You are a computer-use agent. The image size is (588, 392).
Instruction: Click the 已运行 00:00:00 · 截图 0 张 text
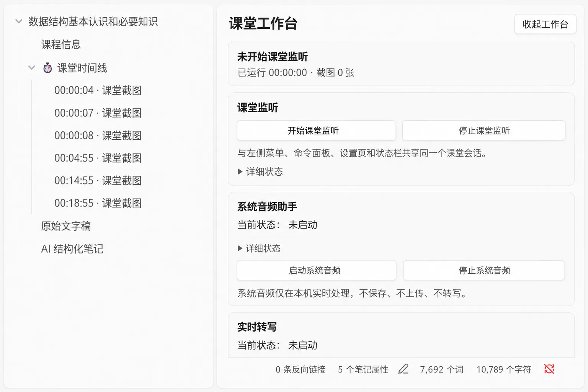coord(296,73)
